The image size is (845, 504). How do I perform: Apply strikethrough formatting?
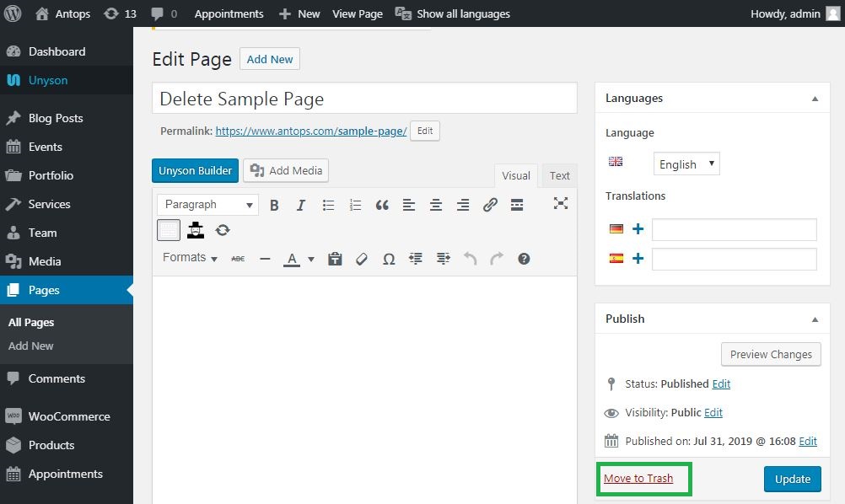point(238,259)
